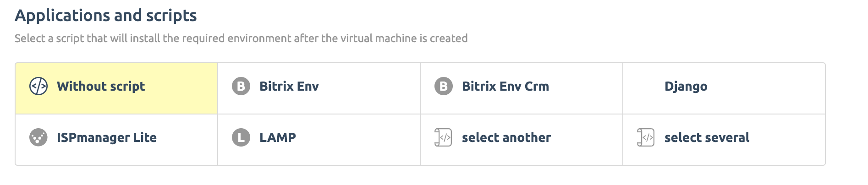
Task: Click the B icon next to Bitrix Env Crm
Action: [444, 86]
